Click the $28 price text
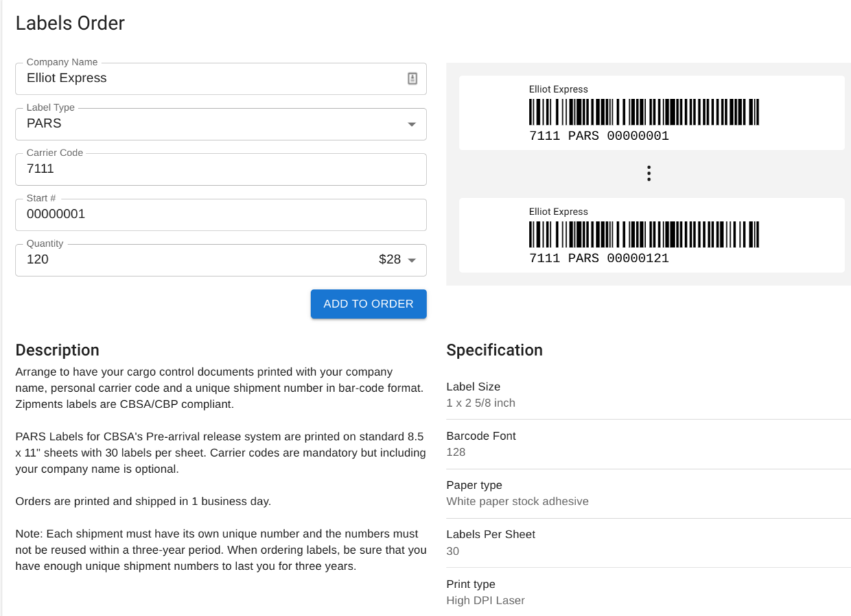 390,259
